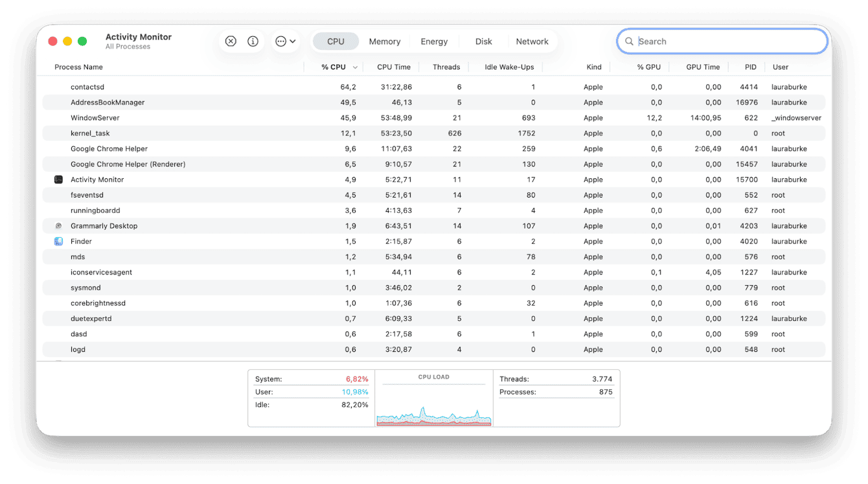Click the stop process (X) icon

pyautogui.click(x=231, y=41)
